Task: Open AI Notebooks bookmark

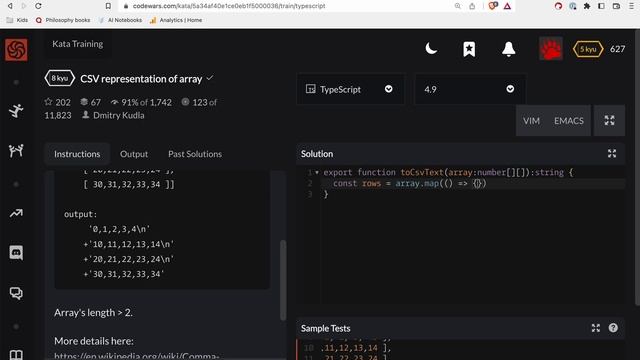Action: pyautogui.click(x=120, y=20)
